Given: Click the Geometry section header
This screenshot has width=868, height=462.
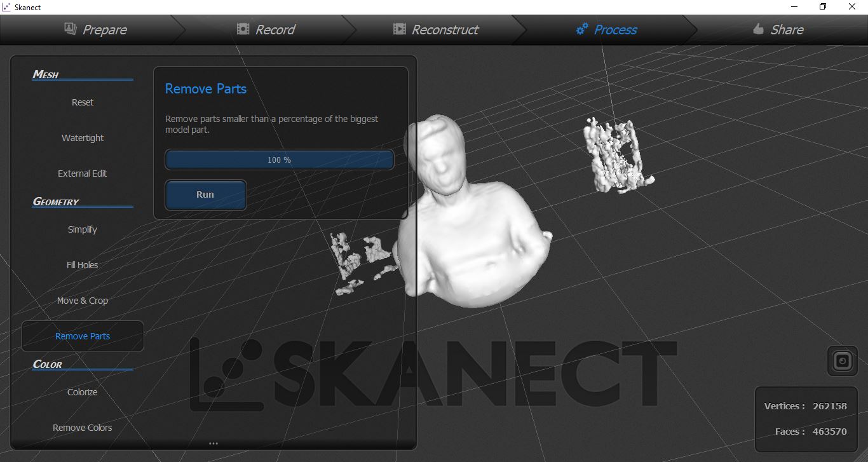Looking at the screenshot, I should (56, 201).
